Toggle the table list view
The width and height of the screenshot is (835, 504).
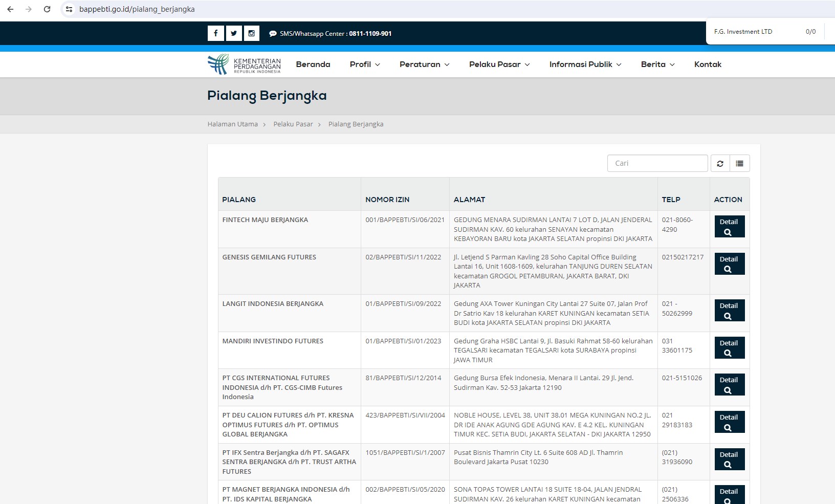(x=740, y=163)
